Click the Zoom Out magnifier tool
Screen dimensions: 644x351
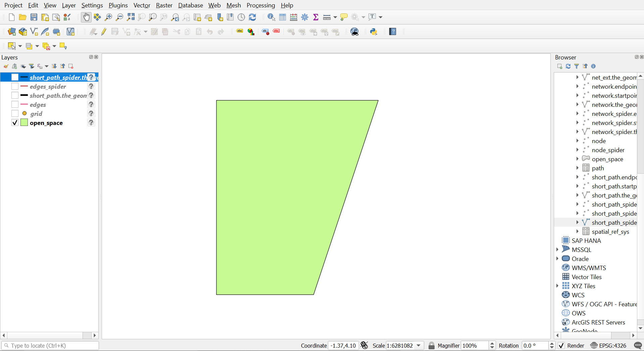pos(119,17)
